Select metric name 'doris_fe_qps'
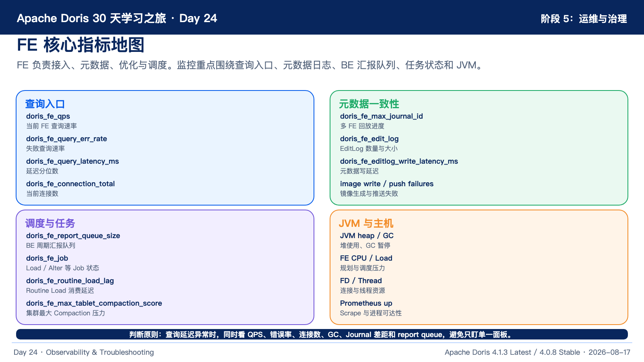The height and width of the screenshot is (362, 644). [x=48, y=116]
